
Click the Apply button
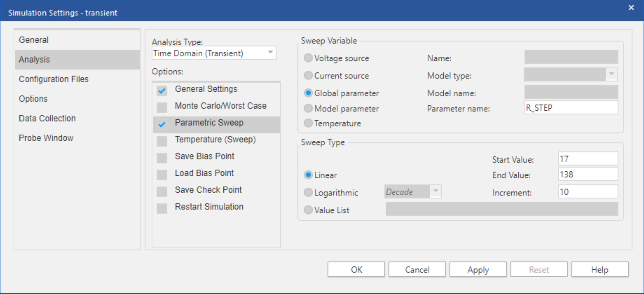(478, 270)
